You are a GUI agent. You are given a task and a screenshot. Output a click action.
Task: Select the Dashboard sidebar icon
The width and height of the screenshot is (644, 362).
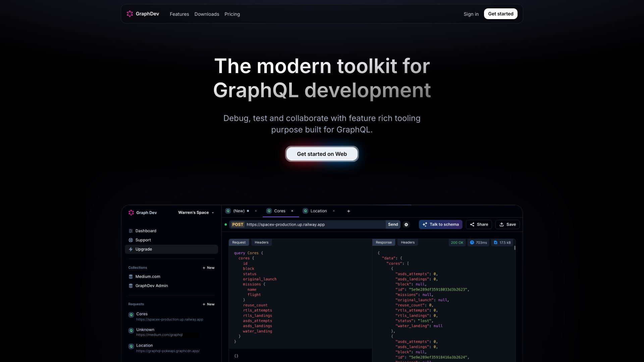click(x=130, y=231)
